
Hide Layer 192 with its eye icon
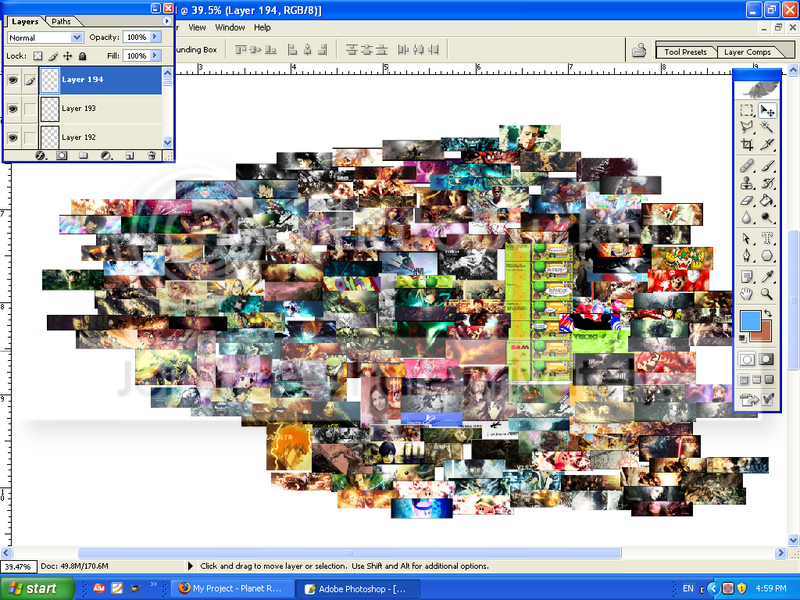point(13,137)
